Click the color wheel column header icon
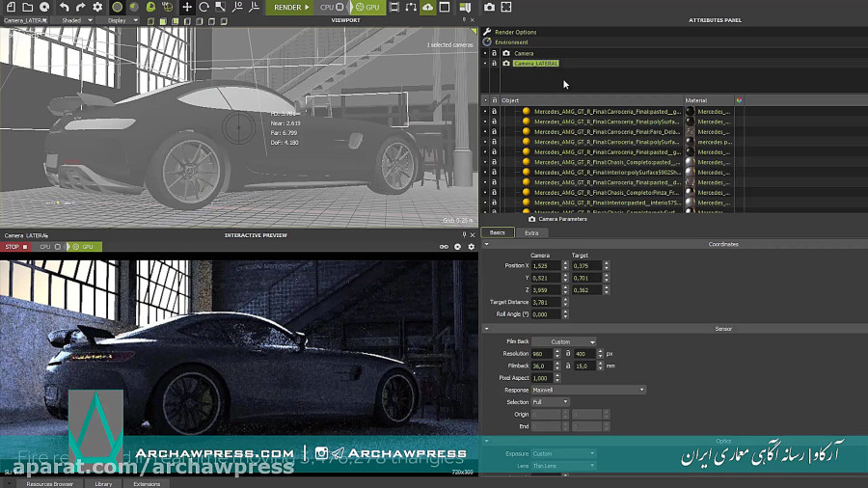Image resolution: width=868 pixels, height=488 pixels. point(739,100)
